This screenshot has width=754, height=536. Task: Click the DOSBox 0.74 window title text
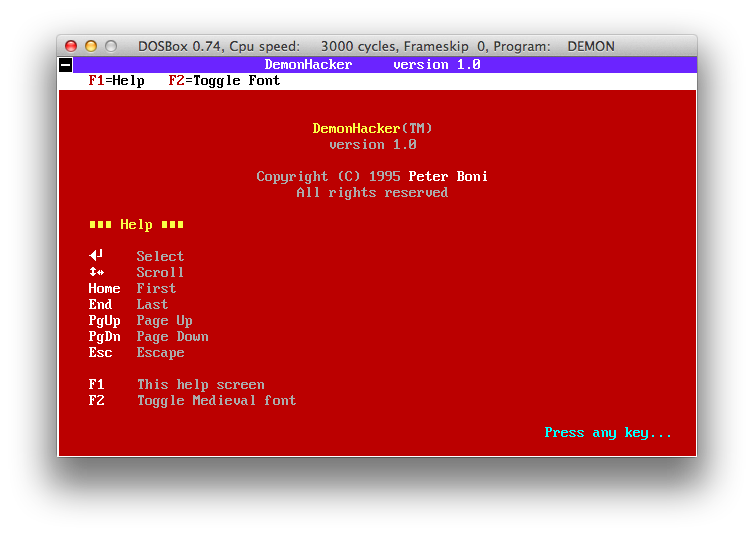pyautogui.click(x=376, y=46)
